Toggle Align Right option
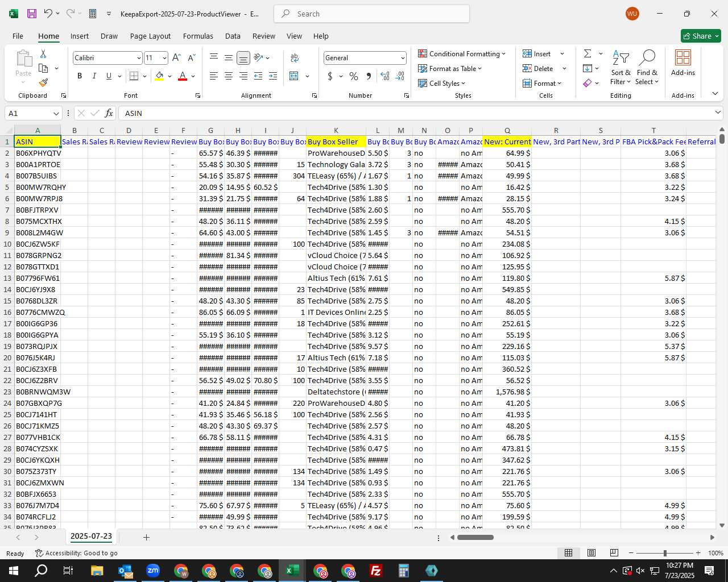Image resolution: width=728 pixels, height=582 pixels. 243,76
